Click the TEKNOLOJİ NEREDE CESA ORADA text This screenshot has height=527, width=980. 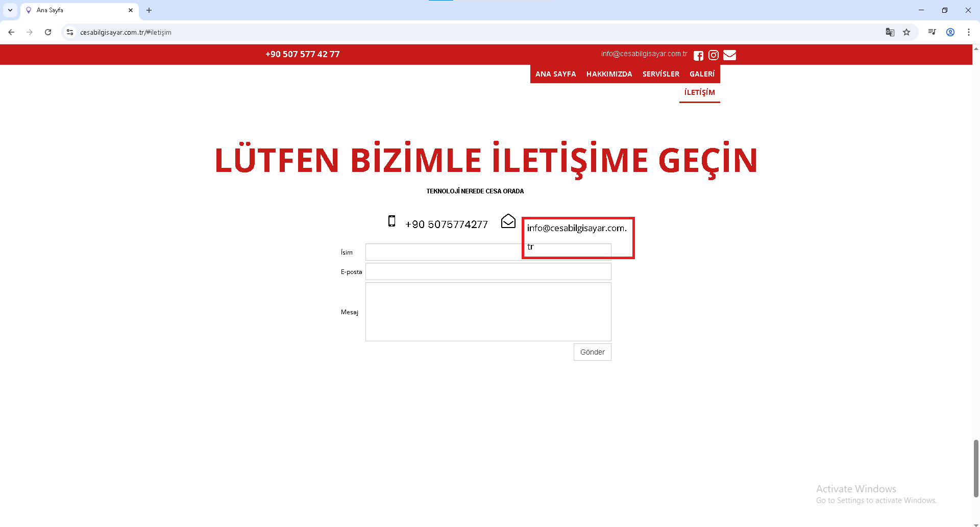point(475,191)
